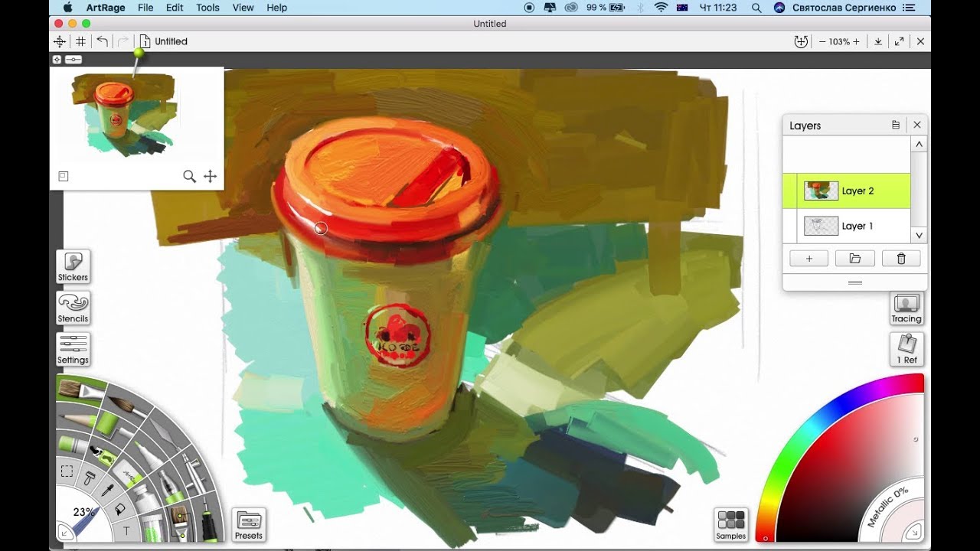Open the File menu
Image resolution: width=980 pixels, height=551 pixels.
[145, 8]
